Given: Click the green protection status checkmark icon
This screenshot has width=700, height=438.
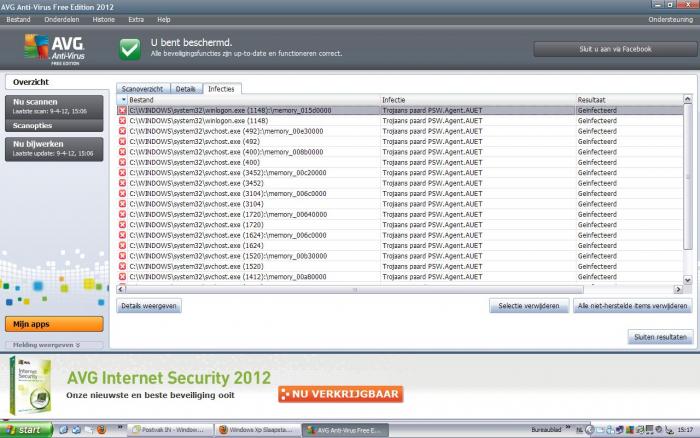Looking at the screenshot, I should tap(130, 49).
